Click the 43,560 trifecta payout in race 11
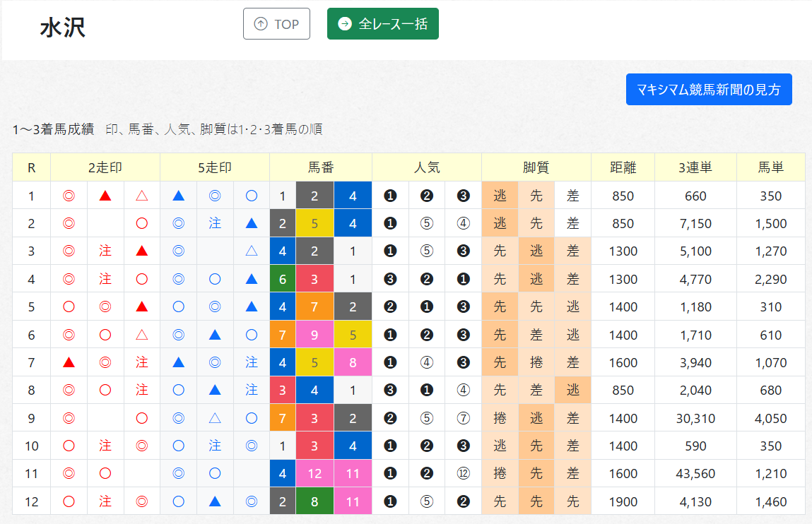The width and height of the screenshot is (812, 524). pos(695,473)
